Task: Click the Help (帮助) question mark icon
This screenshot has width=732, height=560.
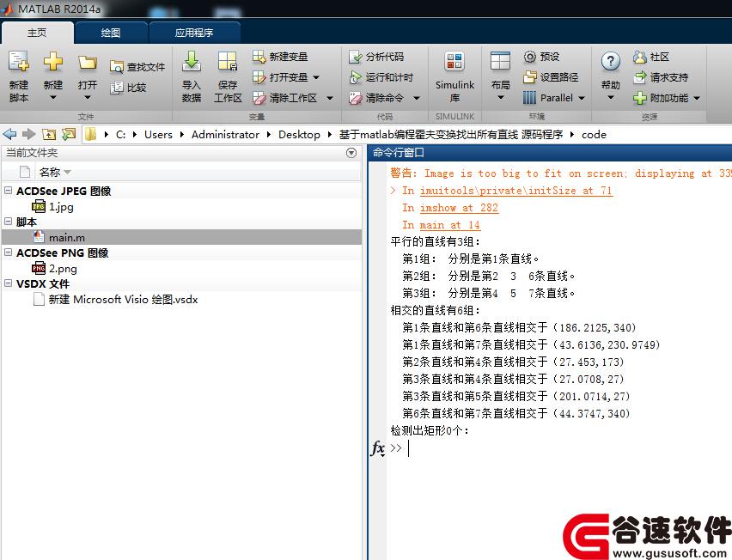Action: click(x=611, y=61)
